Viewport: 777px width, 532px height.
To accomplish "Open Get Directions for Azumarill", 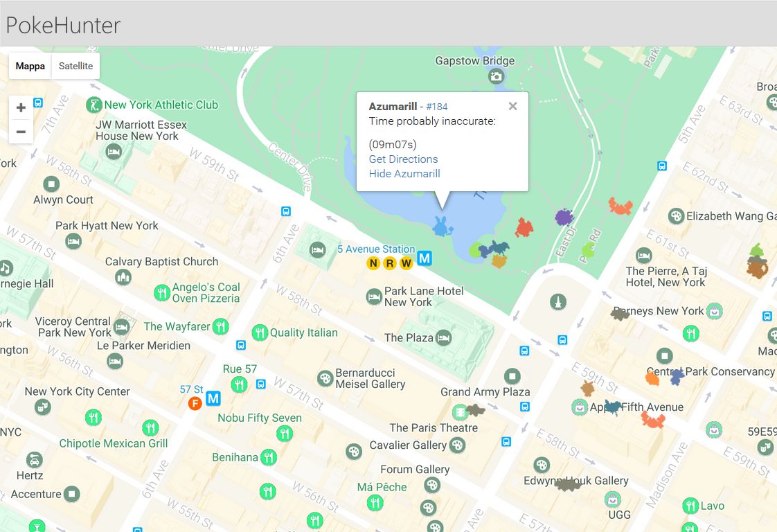I will [x=403, y=159].
